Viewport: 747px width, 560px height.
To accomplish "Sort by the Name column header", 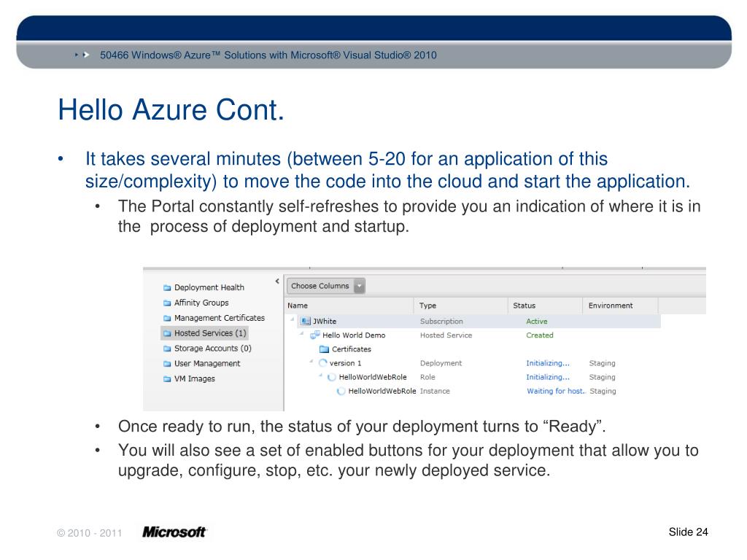I will (x=298, y=306).
